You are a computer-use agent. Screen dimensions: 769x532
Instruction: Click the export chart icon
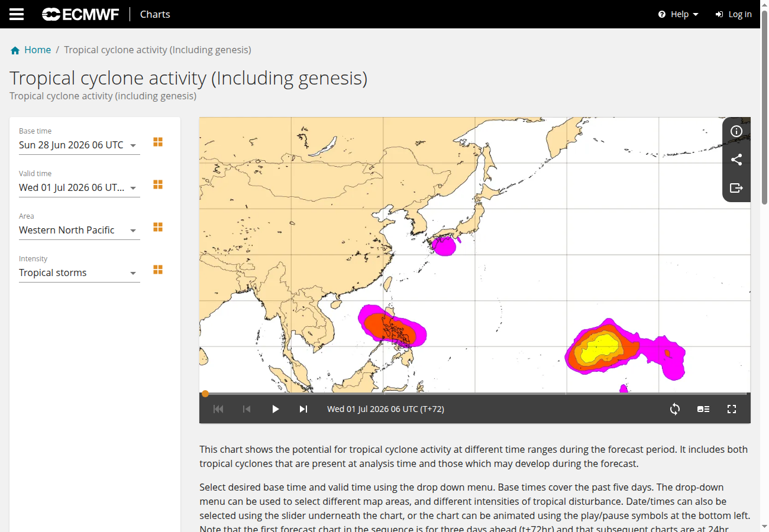point(736,188)
